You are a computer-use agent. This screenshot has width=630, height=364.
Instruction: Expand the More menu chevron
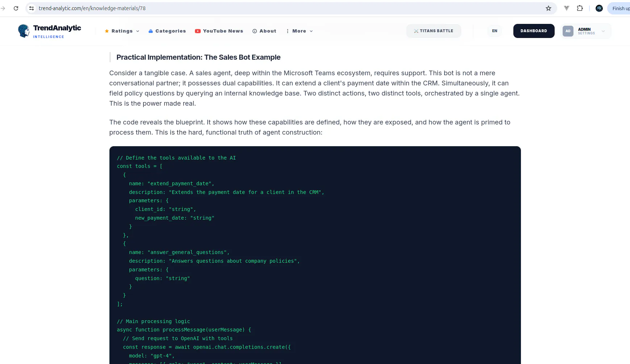pos(311,31)
